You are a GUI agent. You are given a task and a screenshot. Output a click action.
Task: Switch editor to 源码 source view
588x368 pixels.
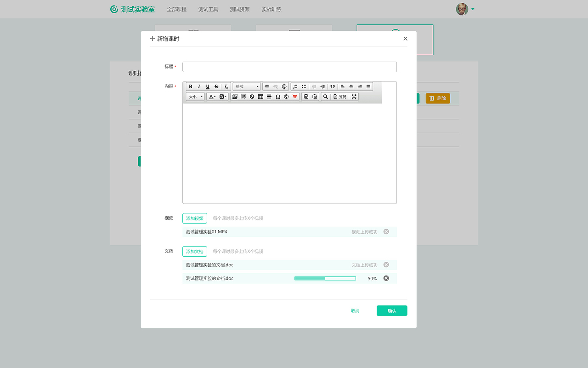pos(340,97)
